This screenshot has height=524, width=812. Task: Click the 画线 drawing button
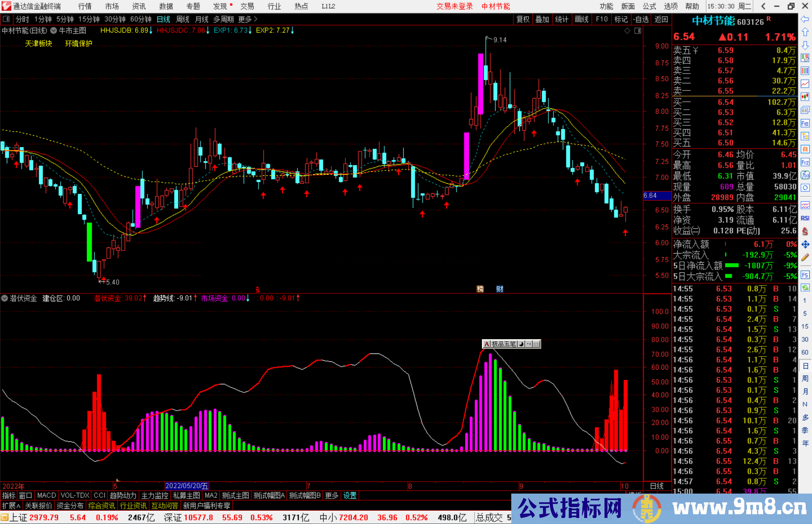pyautogui.click(x=581, y=19)
